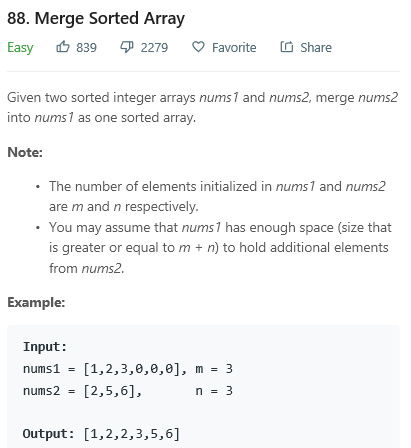Click the Output: [1,2,2,3,5,6] line
The width and height of the screenshot is (411, 448).
point(101,434)
